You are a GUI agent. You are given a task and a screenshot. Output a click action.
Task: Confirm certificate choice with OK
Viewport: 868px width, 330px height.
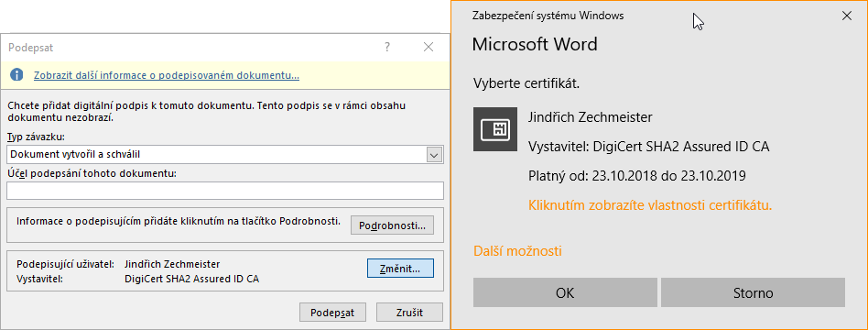click(565, 292)
